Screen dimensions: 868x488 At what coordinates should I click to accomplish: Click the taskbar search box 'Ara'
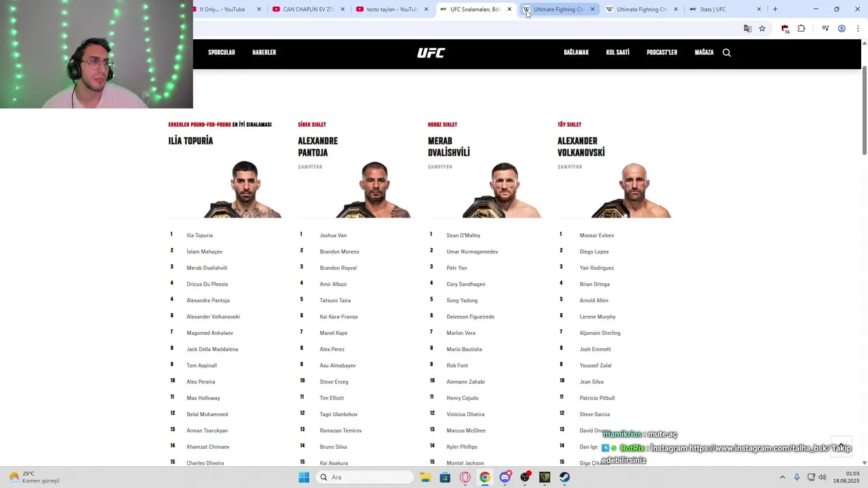pyautogui.click(x=366, y=477)
